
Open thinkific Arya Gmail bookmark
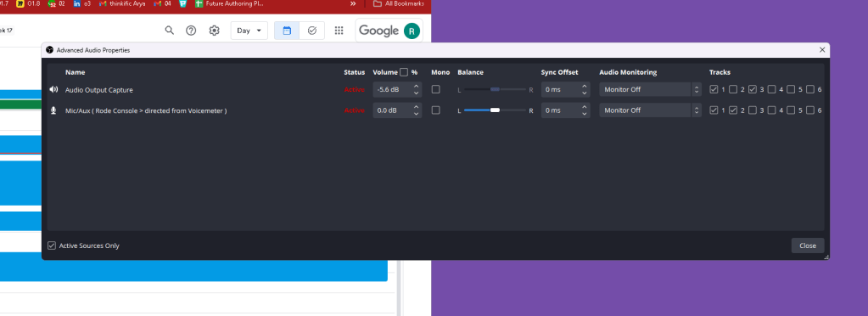[122, 3]
